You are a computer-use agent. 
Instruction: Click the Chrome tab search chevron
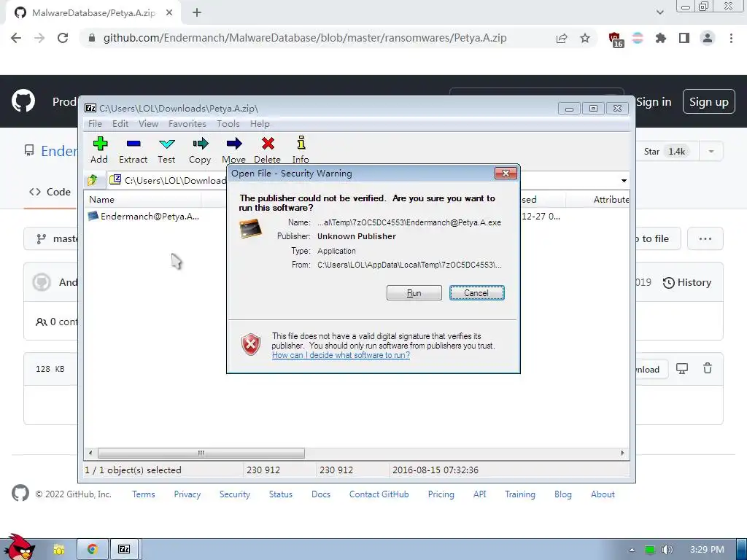point(659,13)
